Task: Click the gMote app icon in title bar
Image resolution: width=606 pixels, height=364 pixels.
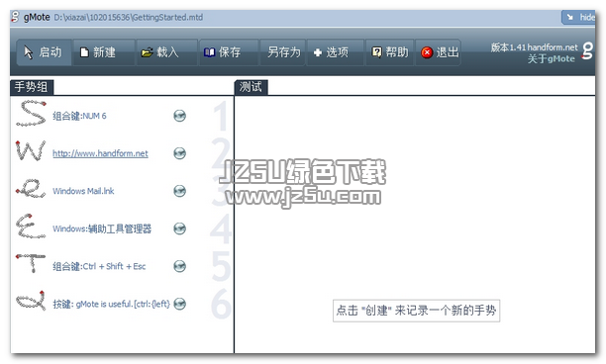Action: point(16,17)
